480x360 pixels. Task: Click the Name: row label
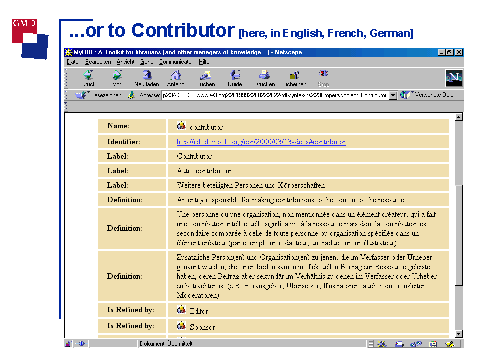118,126
